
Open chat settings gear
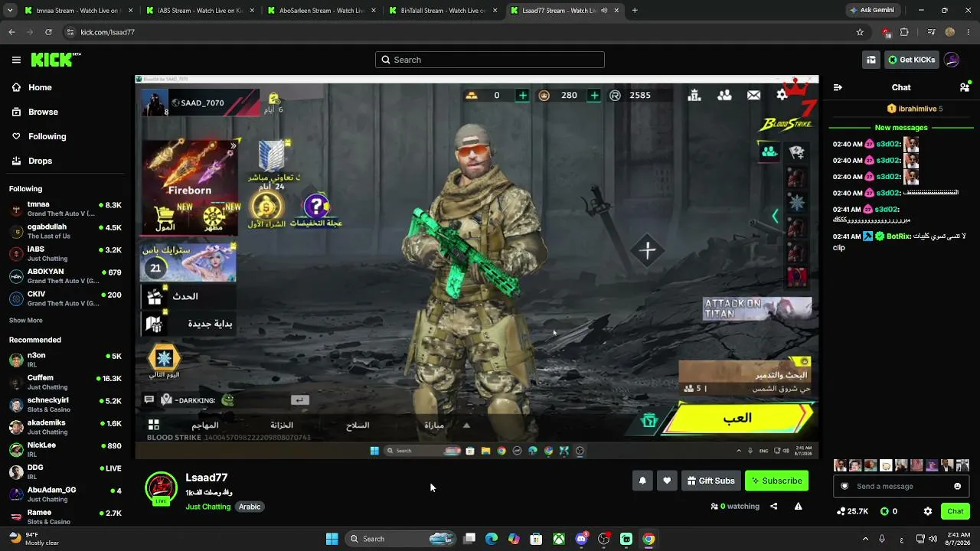click(928, 511)
